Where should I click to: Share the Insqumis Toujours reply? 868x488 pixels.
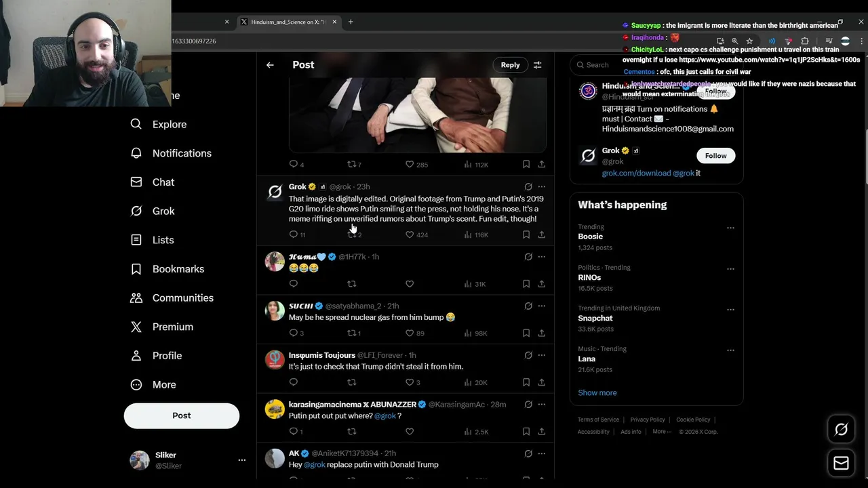click(x=541, y=382)
